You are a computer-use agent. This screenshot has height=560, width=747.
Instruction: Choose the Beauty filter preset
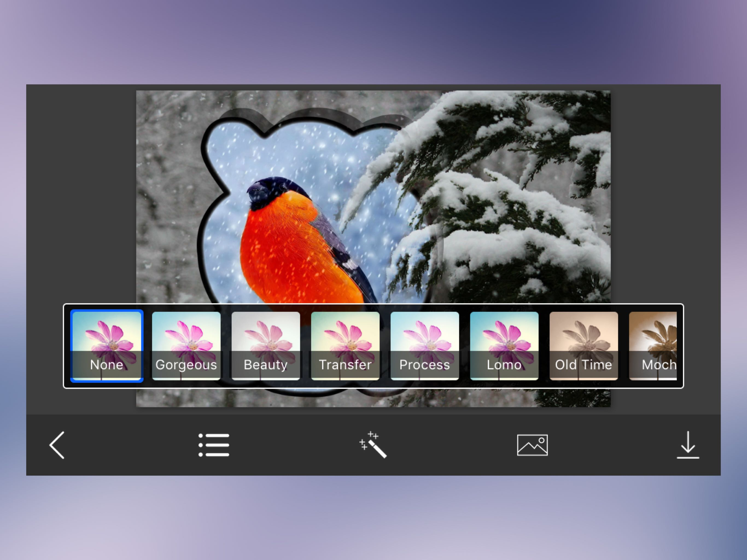[x=266, y=346]
